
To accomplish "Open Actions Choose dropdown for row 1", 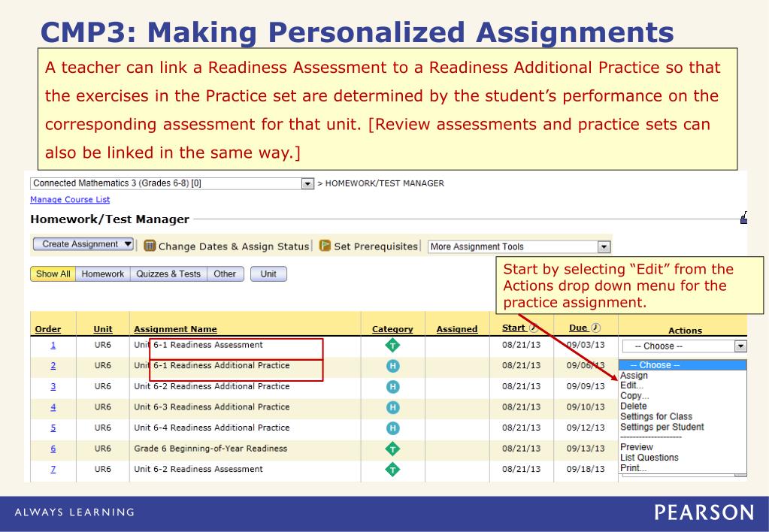I will 685,346.
